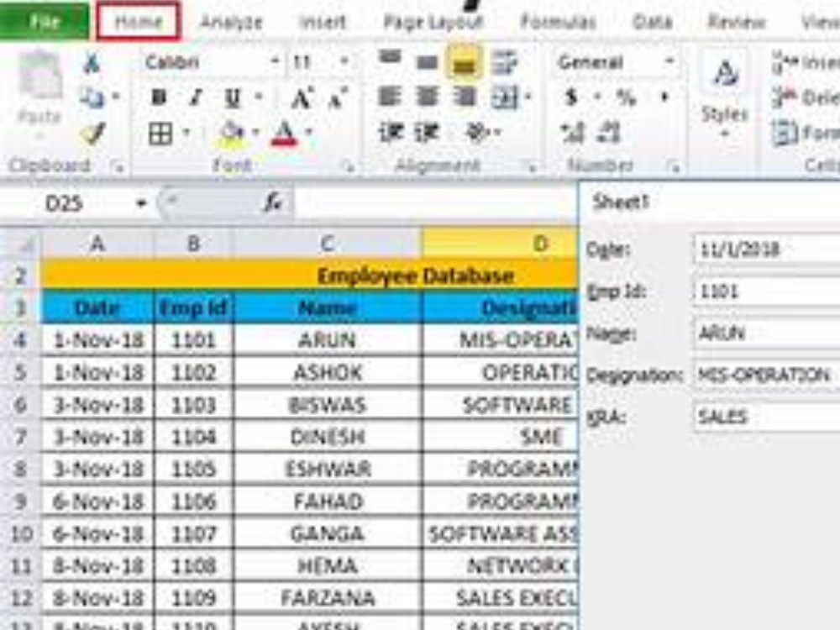Image resolution: width=840 pixels, height=630 pixels.
Task: Open Number group dialog launcher
Action: (x=675, y=169)
